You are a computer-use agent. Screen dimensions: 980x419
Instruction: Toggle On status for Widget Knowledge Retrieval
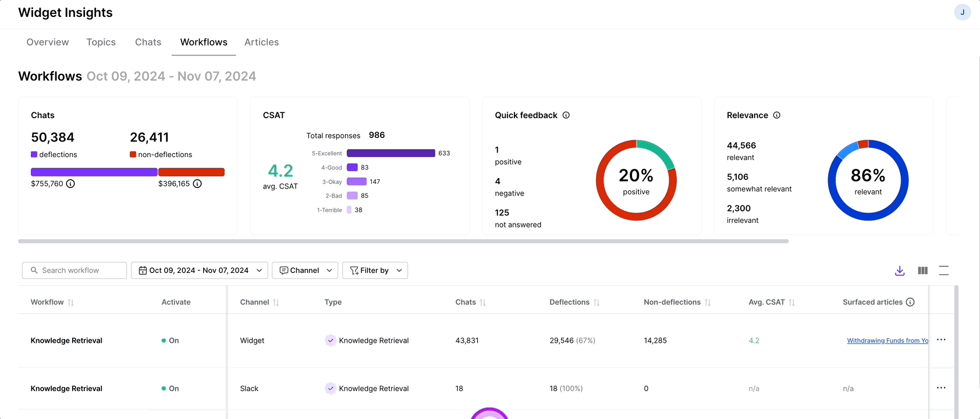170,340
